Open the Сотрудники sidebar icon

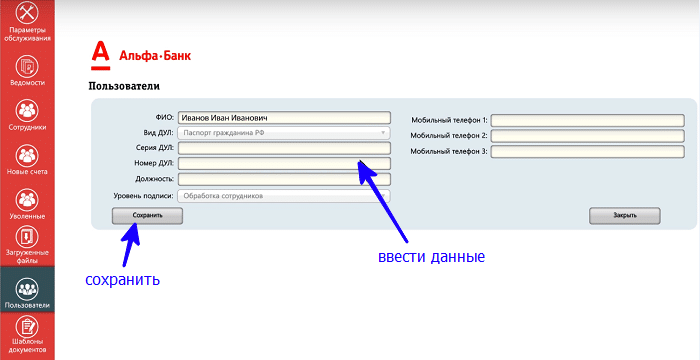point(27,111)
